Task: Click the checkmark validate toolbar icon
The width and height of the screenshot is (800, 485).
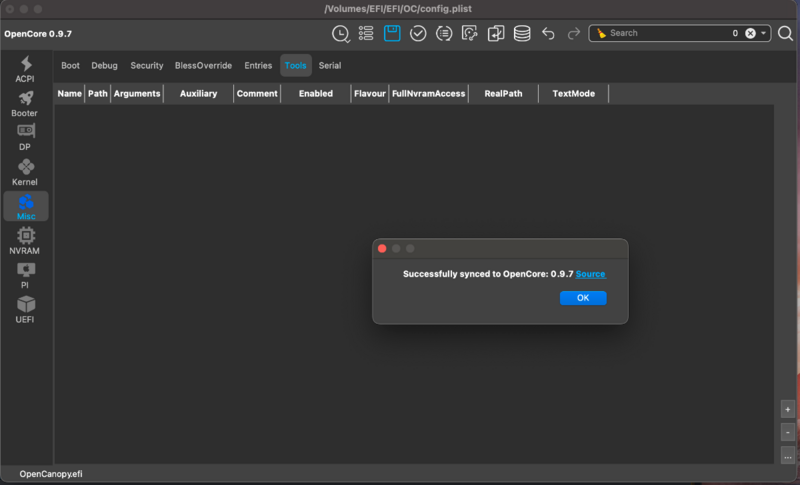Action: [418, 33]
